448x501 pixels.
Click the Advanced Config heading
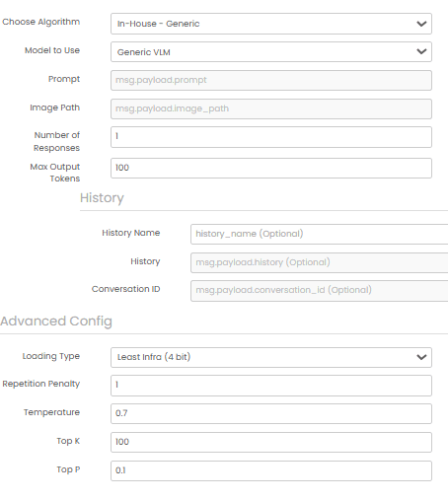[56, 322]
